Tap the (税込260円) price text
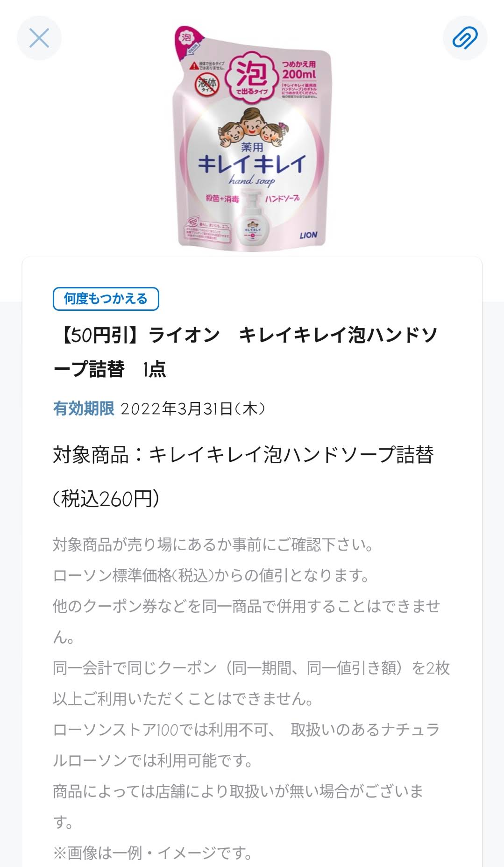This screenshot has height=867, width=504. [x=106, y=499]
